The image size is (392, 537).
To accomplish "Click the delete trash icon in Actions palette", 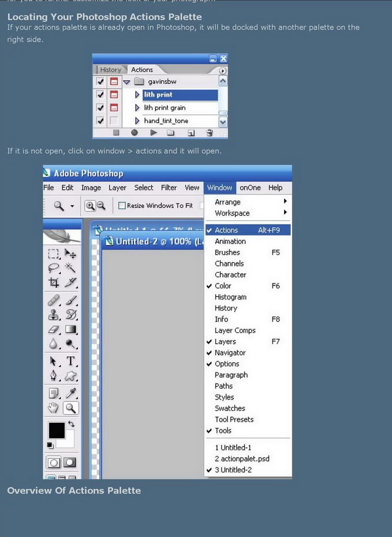I will tap(210, 133).
